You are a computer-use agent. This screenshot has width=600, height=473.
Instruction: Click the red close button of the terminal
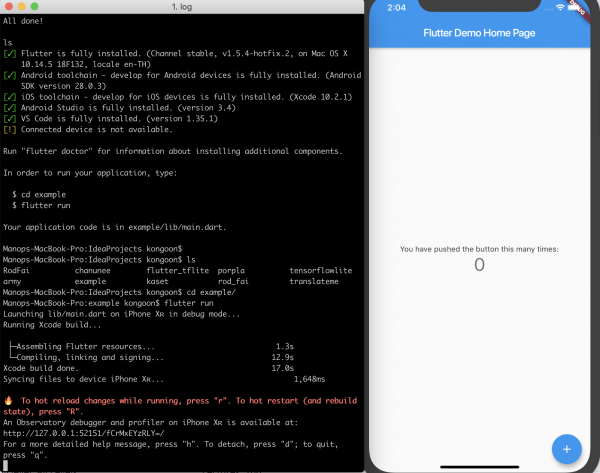click(x=9, y=6)
